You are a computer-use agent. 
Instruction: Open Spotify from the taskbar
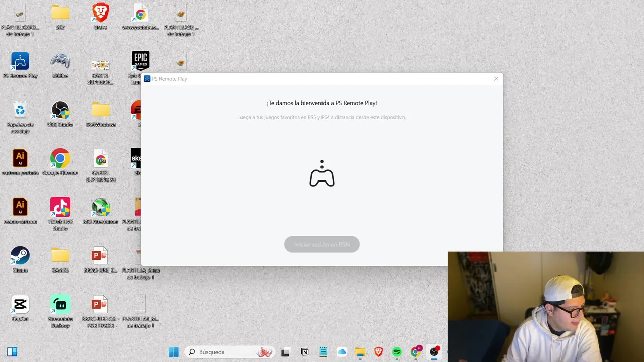(397, 352)
